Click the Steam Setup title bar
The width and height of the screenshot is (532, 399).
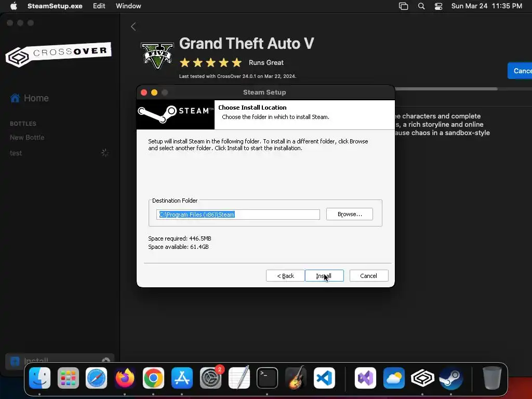[x=265, y=92]
